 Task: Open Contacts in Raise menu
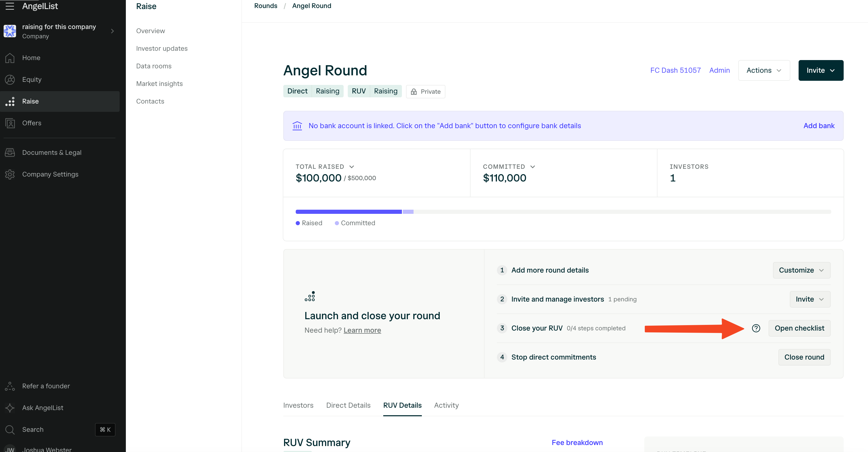pyautogui.click(x=150, y=101)
